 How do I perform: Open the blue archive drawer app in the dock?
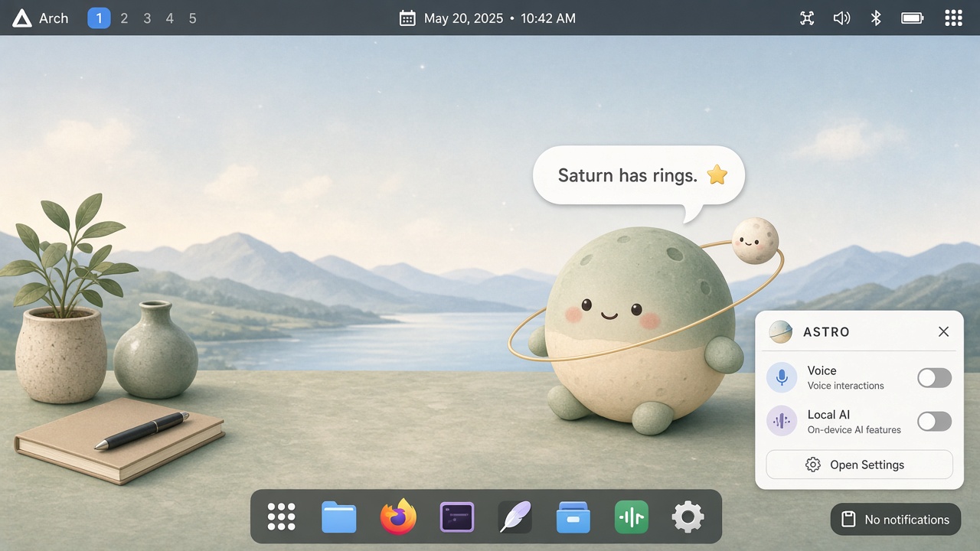click(573, 517)
